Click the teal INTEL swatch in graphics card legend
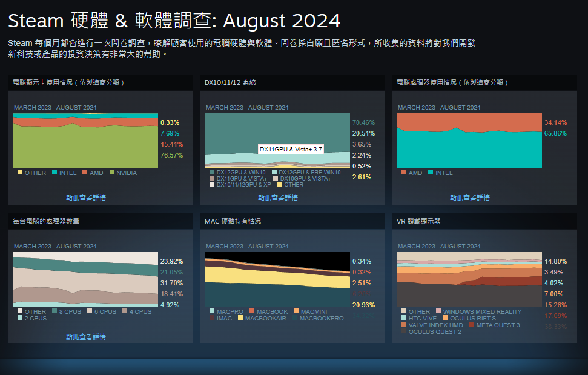The image size is (588, 375). [x=55, y=173]
